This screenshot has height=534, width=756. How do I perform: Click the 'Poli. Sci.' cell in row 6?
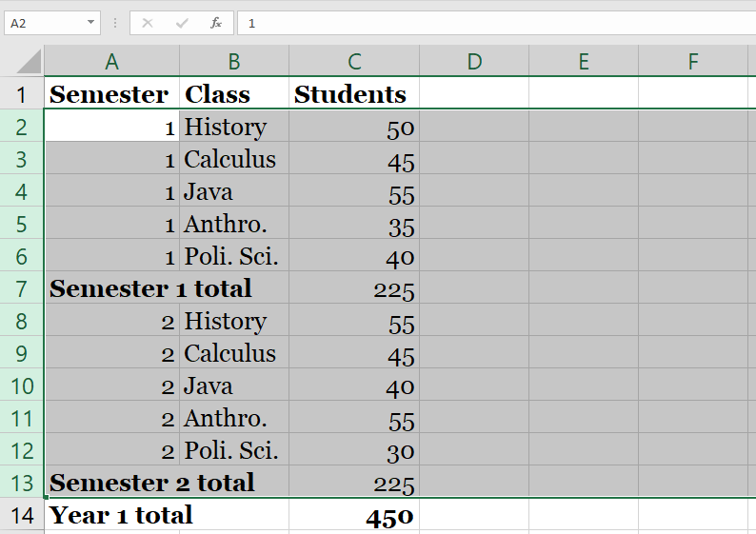pos(234,255)
